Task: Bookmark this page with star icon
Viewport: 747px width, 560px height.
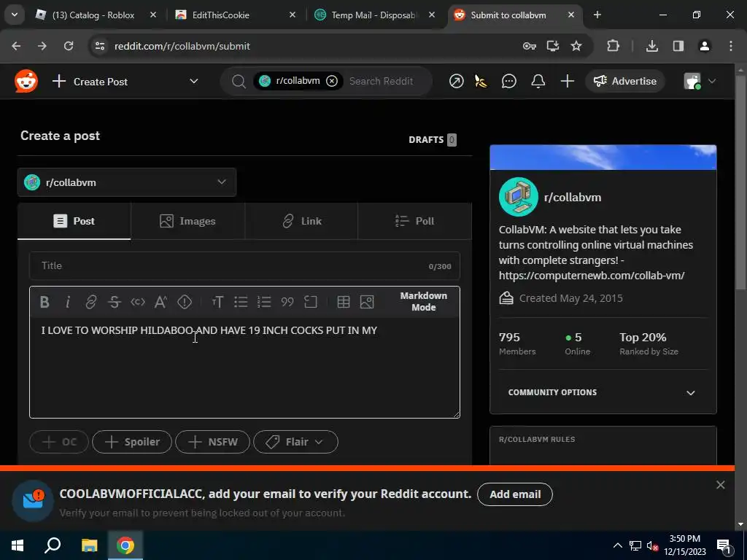Action: pos(576,46)
